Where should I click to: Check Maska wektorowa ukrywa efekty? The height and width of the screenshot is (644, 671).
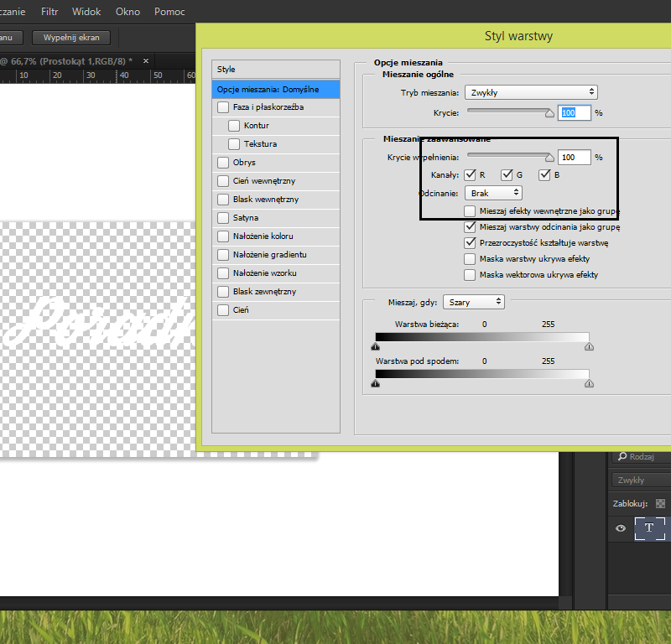click(x=470, y=275)
